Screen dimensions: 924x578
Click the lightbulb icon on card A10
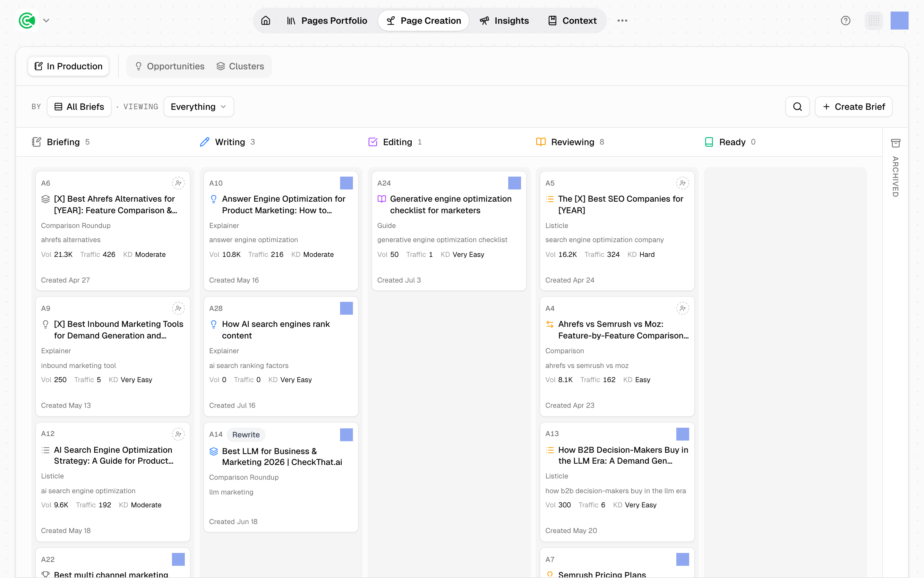coord(214,199)
